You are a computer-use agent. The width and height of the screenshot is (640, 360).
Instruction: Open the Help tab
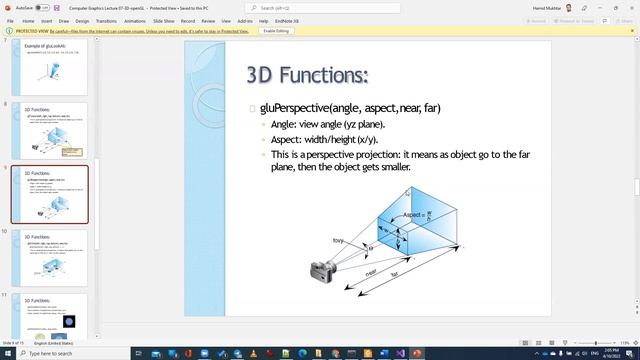(x=264, y=21)
